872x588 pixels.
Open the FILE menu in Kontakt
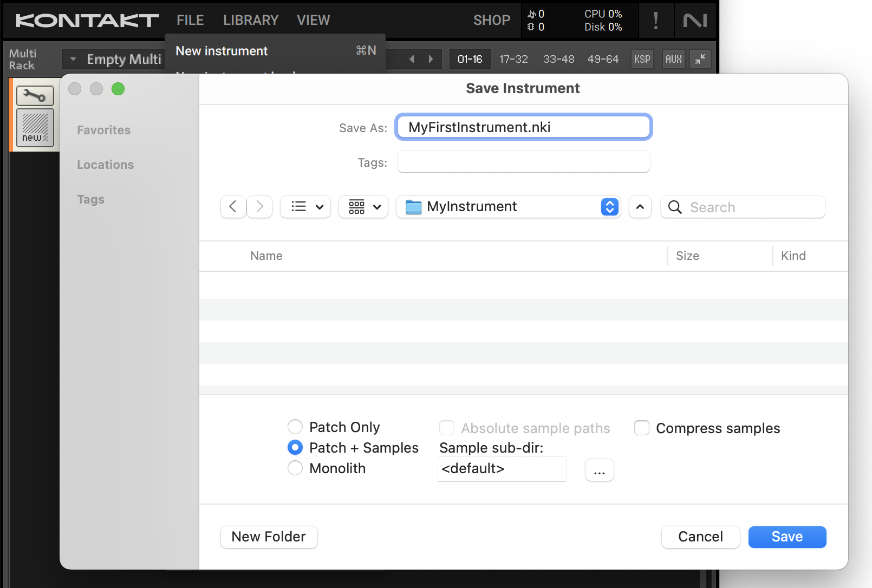pos(190,21)
